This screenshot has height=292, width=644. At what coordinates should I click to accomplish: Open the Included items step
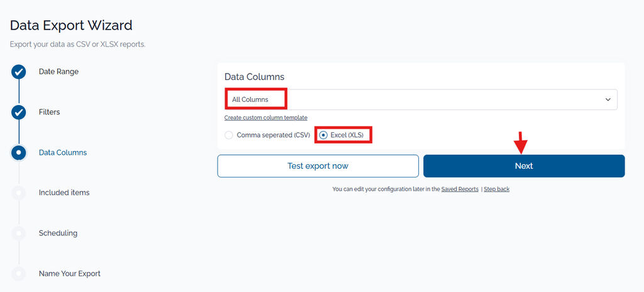64,193
